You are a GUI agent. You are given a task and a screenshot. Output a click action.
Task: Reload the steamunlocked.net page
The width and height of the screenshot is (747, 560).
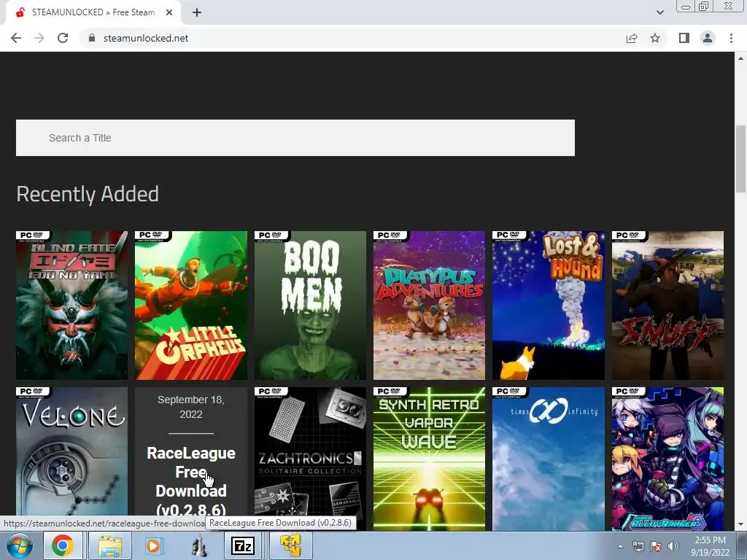63,38
